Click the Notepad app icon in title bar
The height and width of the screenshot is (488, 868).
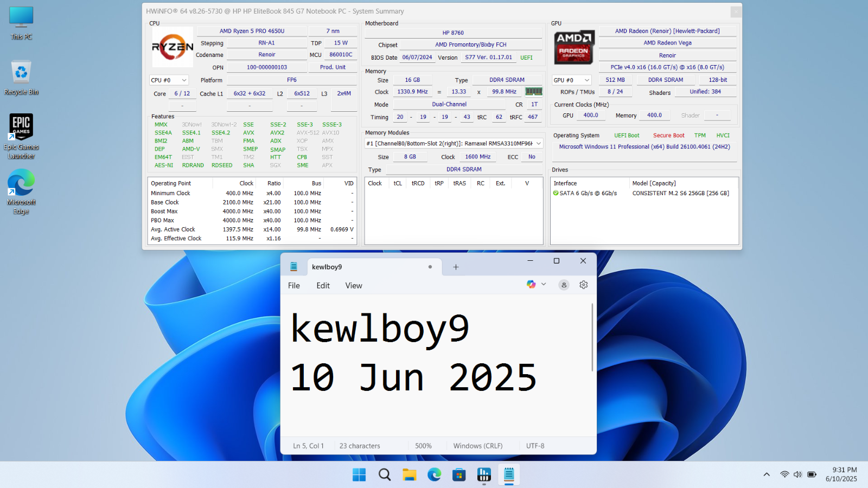pos(293,267)
